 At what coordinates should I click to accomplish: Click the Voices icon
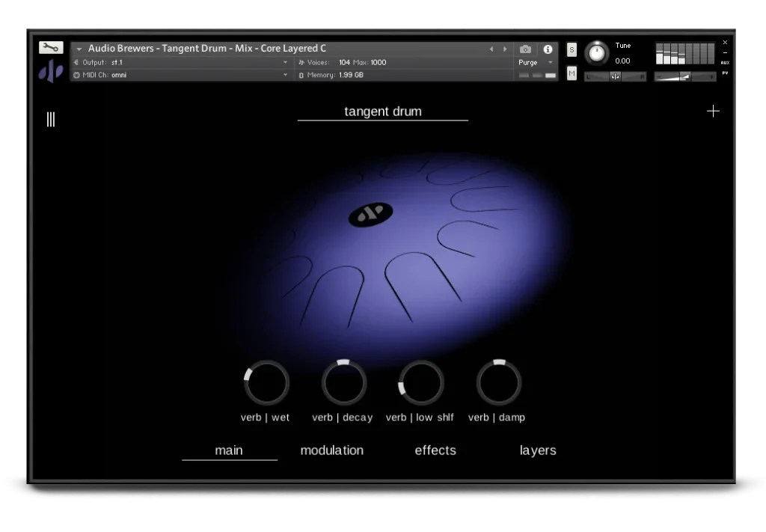[301, 63]
